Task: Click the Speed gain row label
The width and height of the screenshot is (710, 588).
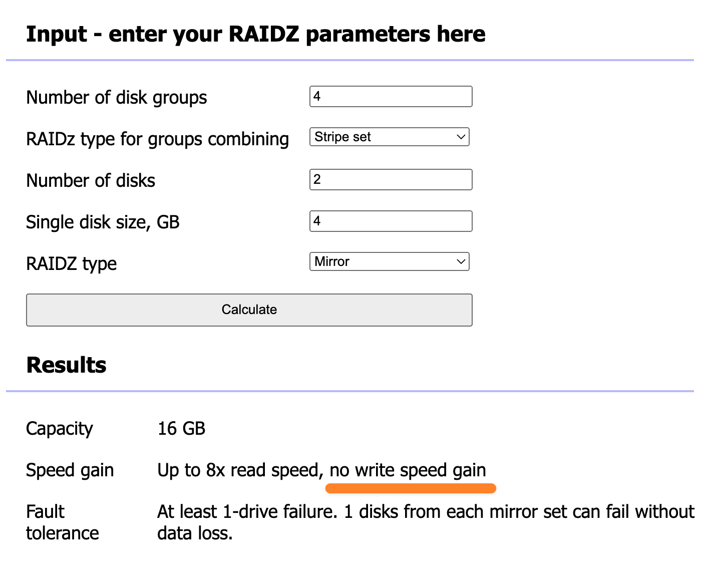Action: click(x=70, y=470)
